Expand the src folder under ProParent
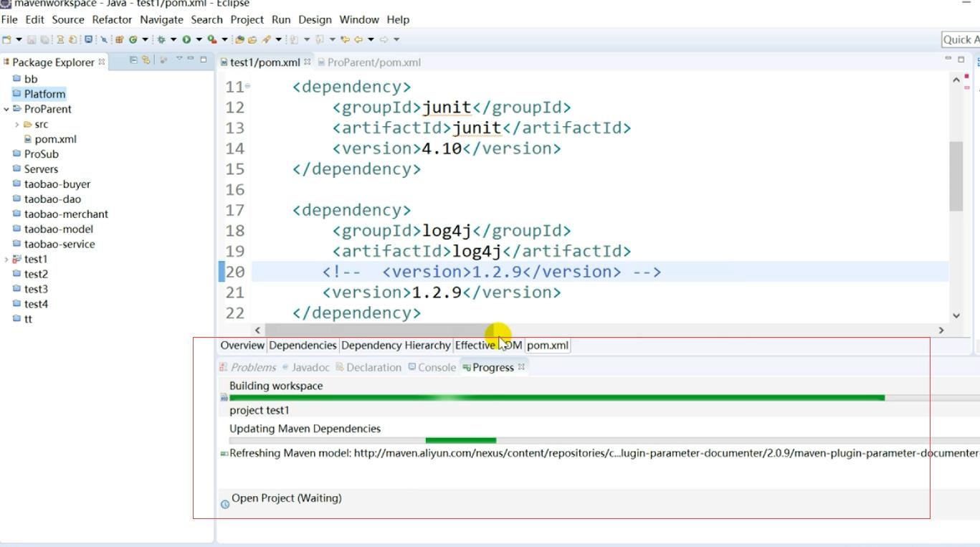980x547 pixels. (16, 124)
